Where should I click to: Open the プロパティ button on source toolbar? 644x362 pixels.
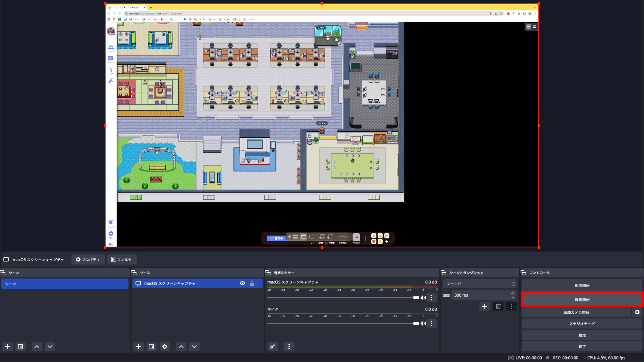tap(88, 260)
